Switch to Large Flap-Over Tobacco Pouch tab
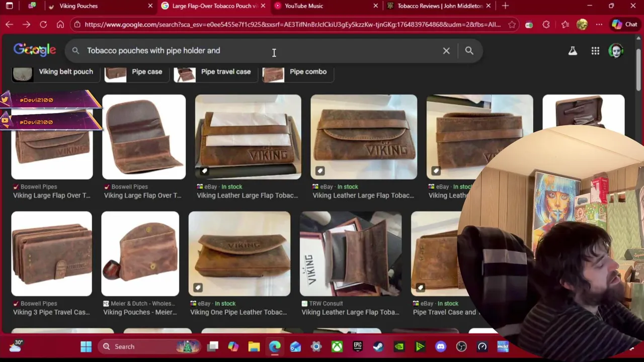This screenshot has width=644, height=362. point(214,6)
